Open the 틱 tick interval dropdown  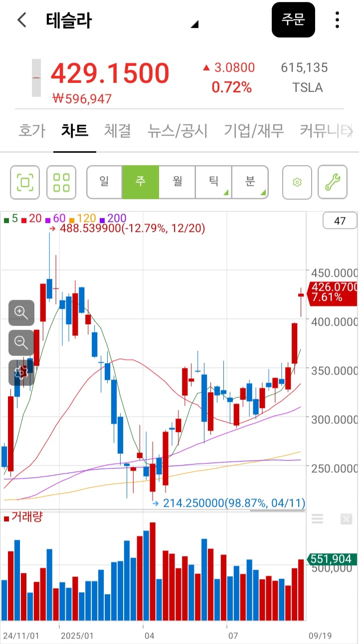point(214,182)
